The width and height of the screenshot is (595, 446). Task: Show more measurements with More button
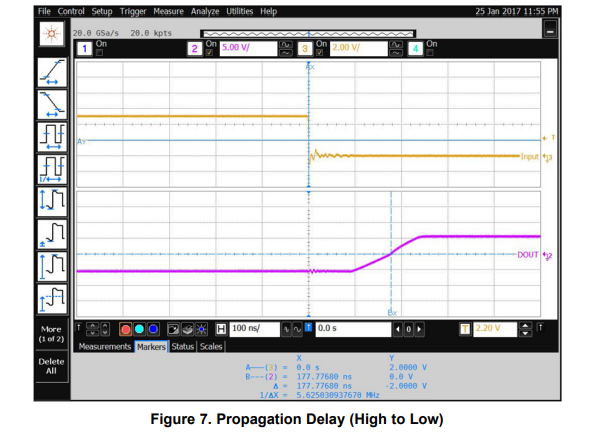click(x=51, y=334)
